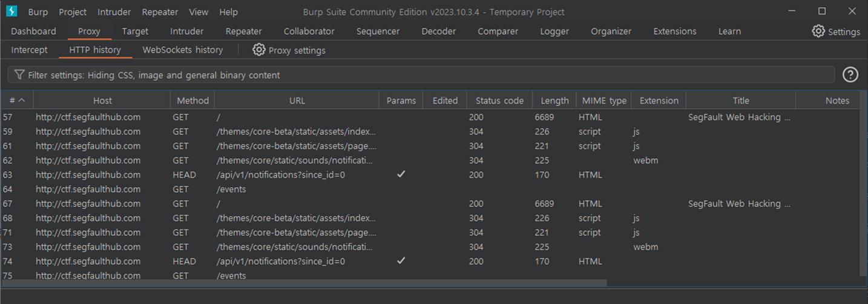Viewport: 868px width, 304px height.
Task: Select request row number 61
Action: tap(430, 146)
